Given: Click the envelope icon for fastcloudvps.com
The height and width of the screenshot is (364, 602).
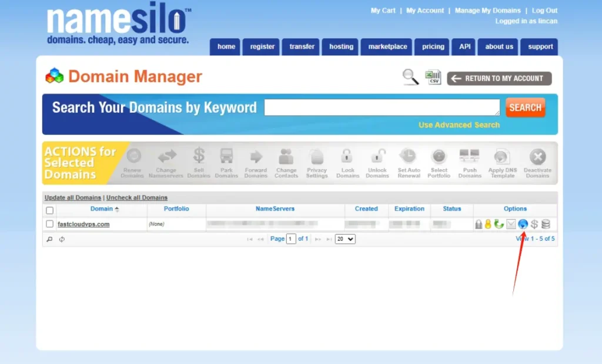Looking at the screenshot, I should pos(511,224).
